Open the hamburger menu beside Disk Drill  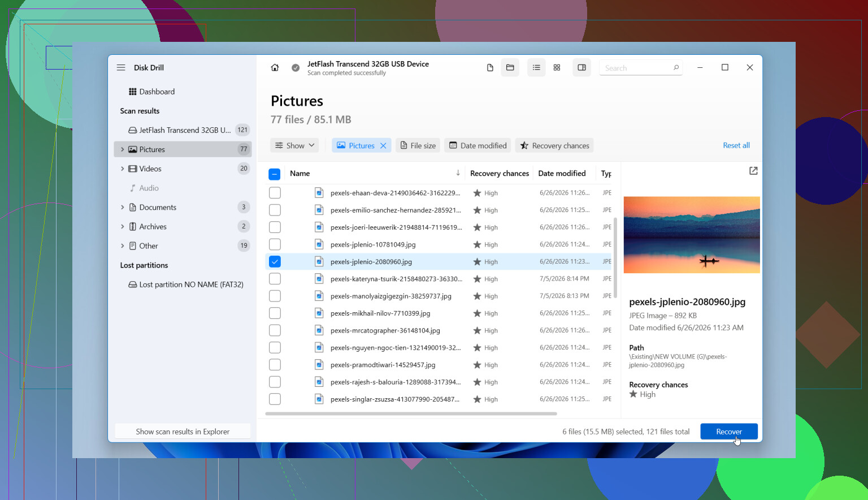tap(121, 68)
